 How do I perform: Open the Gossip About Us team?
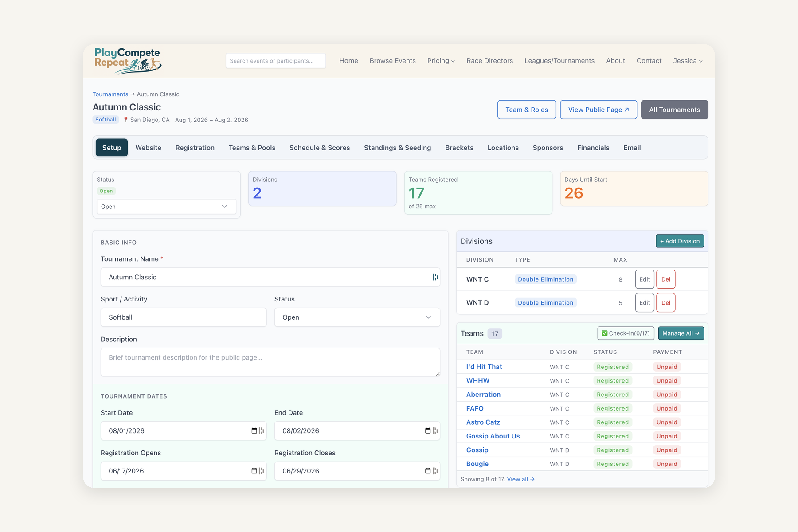point(493,436)
